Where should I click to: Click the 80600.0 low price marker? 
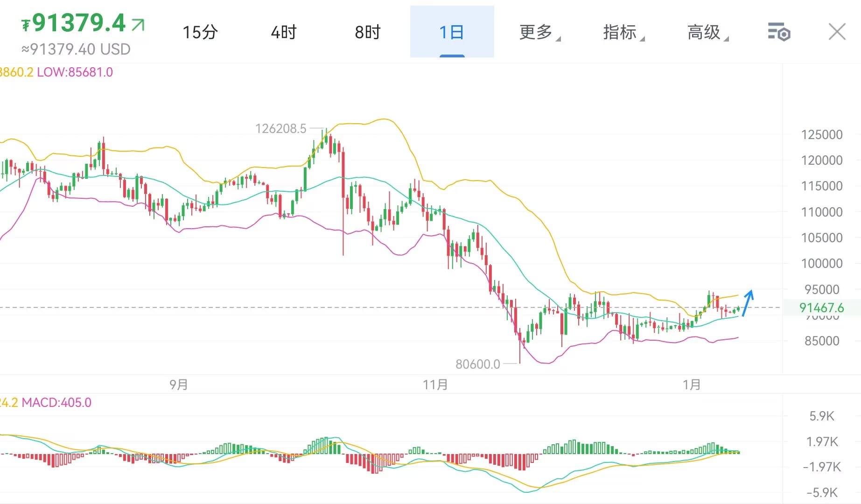(x=477, y=364)
